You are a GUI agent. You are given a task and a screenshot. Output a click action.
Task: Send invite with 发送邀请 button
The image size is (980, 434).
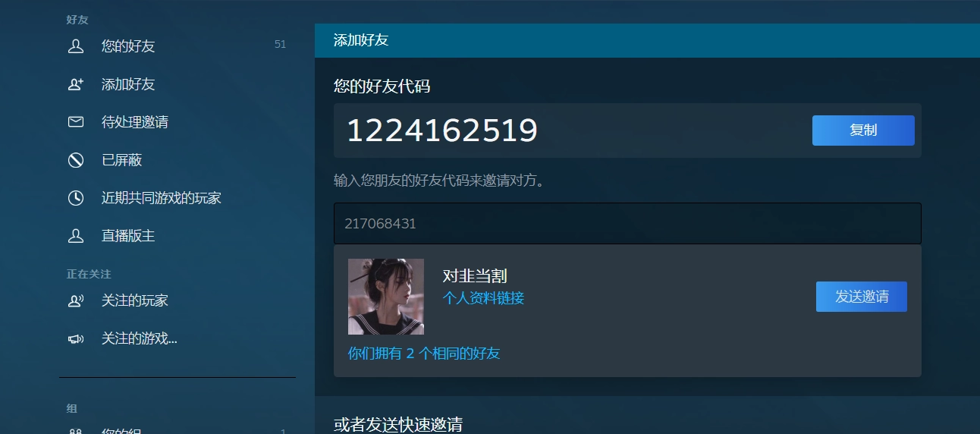click(862, 297)
